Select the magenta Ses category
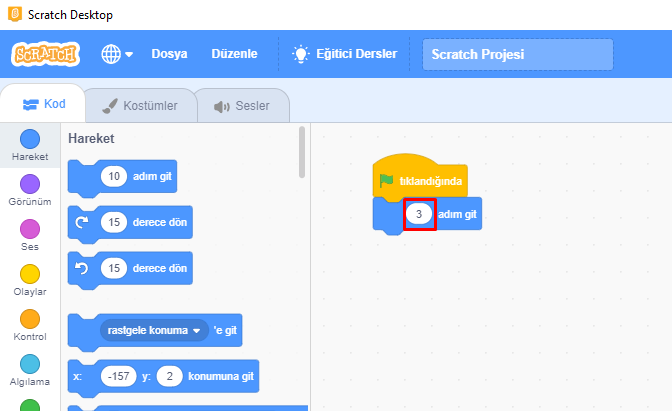The height and width of the screenshot is (411, 672). 30,229
